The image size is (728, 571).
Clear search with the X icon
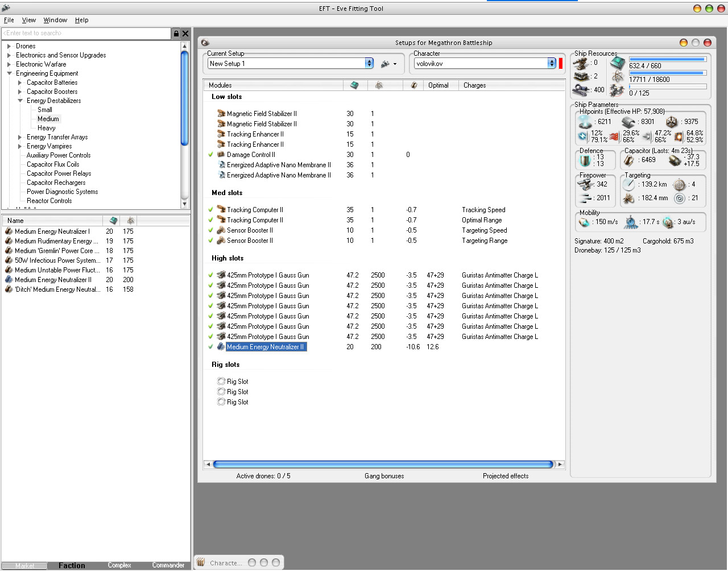click(x=185, y=34)
